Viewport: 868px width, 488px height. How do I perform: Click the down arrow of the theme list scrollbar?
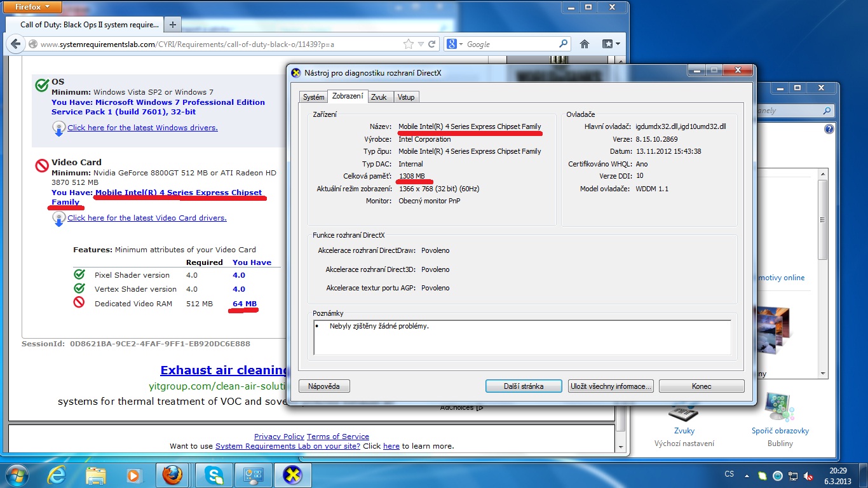[x=823, y=374]
